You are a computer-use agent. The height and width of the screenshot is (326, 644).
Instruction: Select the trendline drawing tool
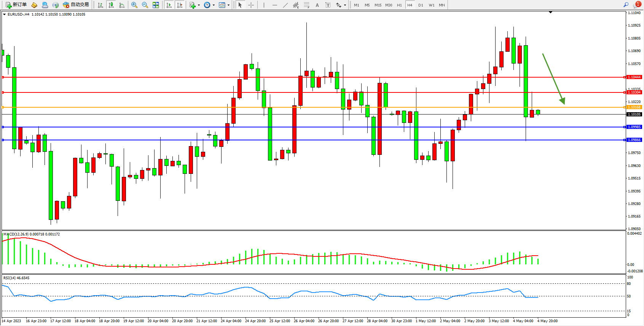coord(285,5)
